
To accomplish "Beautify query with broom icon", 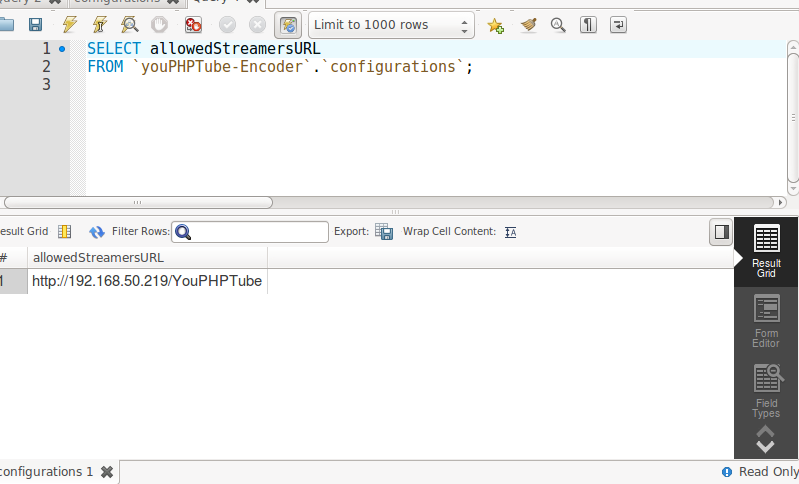I will [528, 24].
